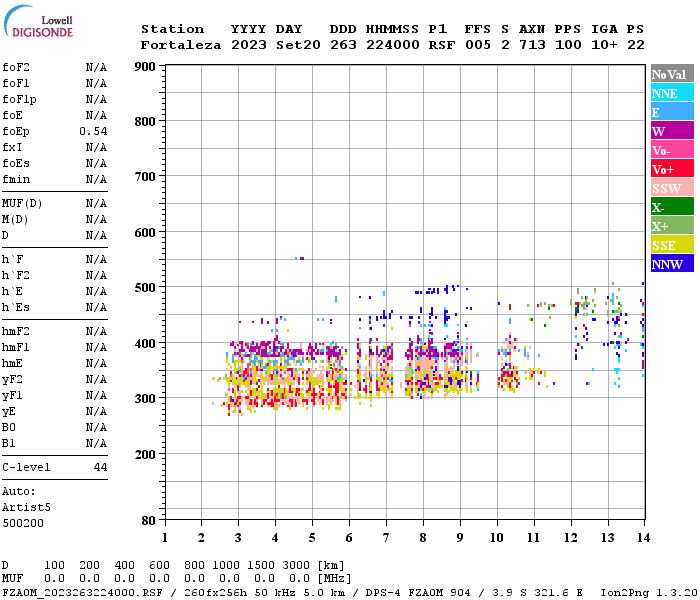Click the foEp value 0.54
The height and width of the screenshot is (600, 700).
(x=93, y=131)
